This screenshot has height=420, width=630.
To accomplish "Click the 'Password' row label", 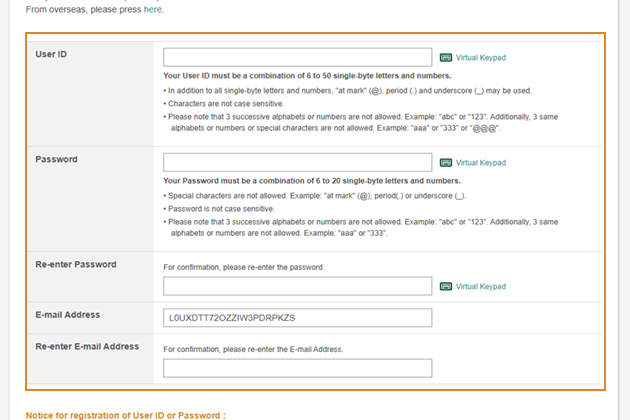I will tap(56, 159).
